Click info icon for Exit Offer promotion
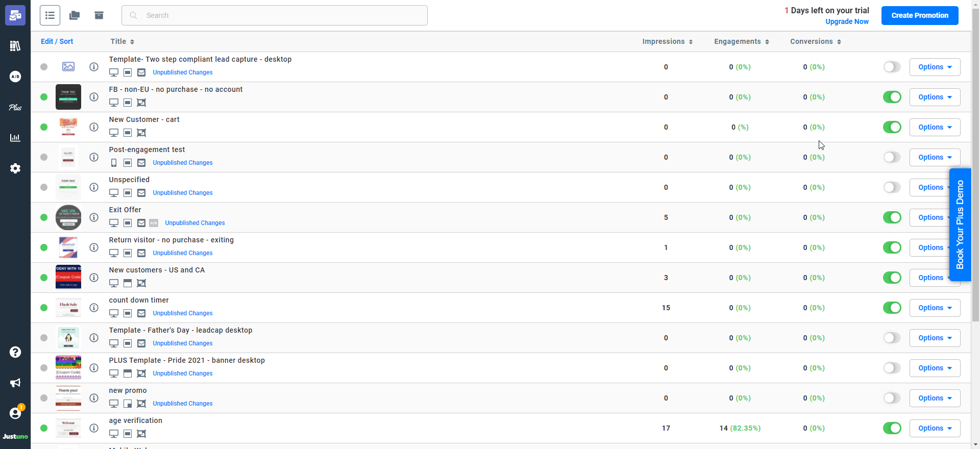Screen dimensions: 980x449 coord(94,217)
